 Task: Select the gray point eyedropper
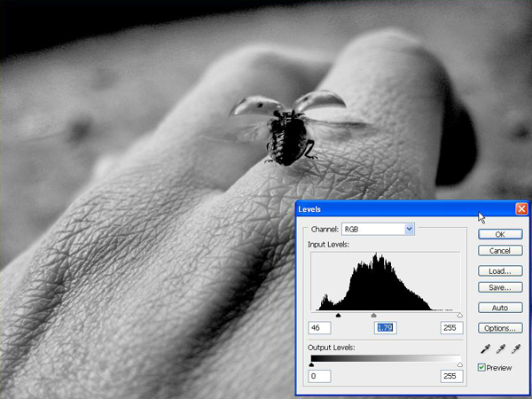click(x=501, y=348)
